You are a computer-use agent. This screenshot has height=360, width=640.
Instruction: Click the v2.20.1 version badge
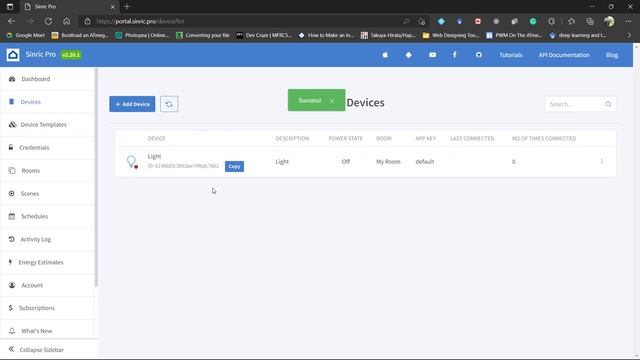click(x=71, y=55)
